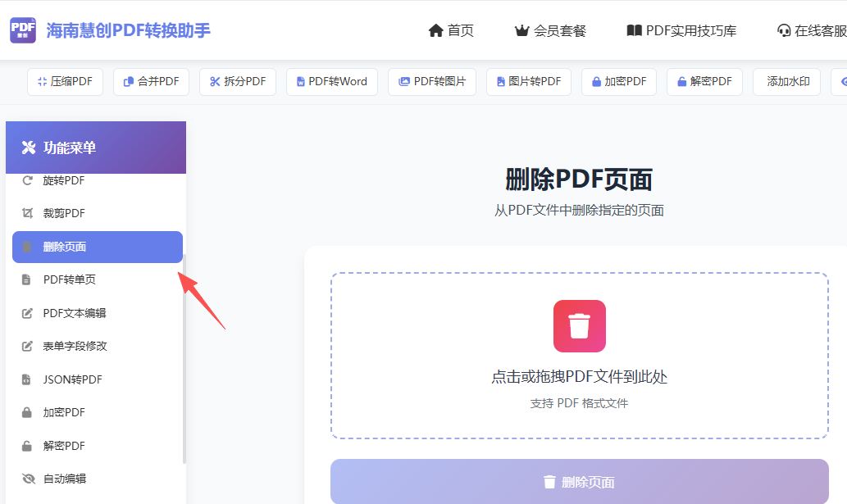The height and width of the screenshot is (504, 847).
Task: Click the 点击或拖拽PDF文件到此处 upload text
Action: [580, 377]
